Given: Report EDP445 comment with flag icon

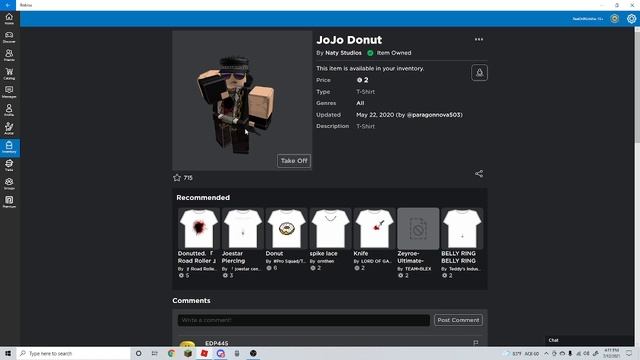Looking at the screenshot, I should pos(476,343).
